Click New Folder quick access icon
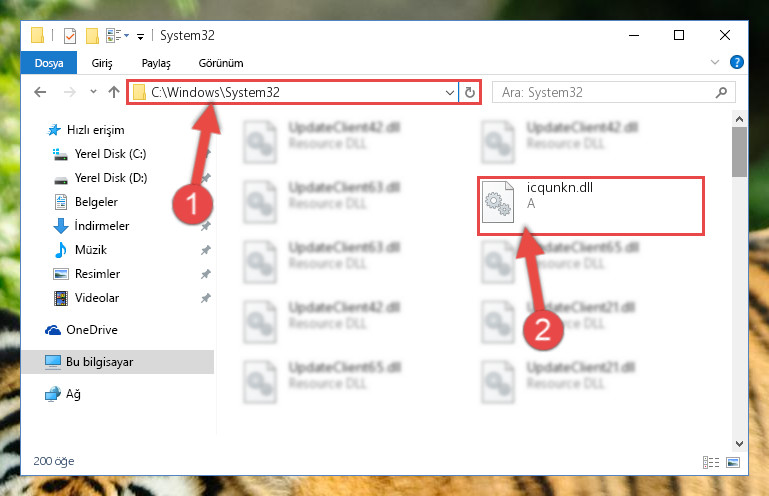 pyautogui.click(x=92, y=36)
